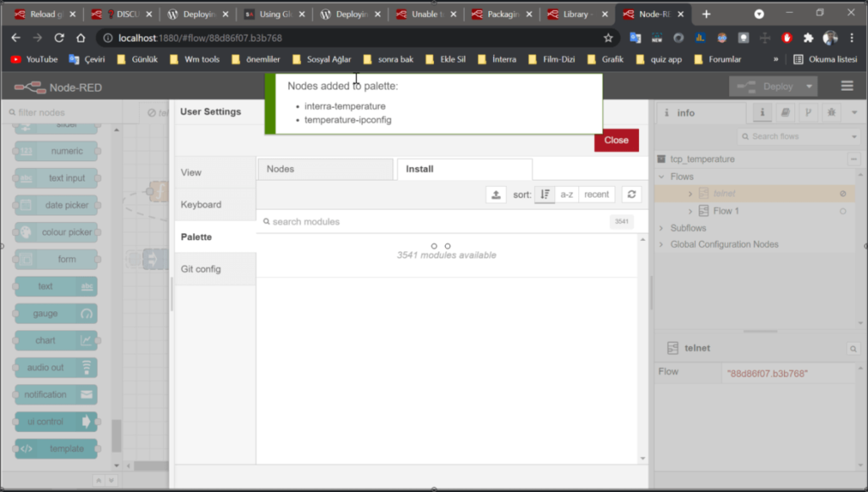The width and height of the screenshot is (868, 492).
Task: Open the Forumlar bookmarks folder
Action: pos(717,59)
